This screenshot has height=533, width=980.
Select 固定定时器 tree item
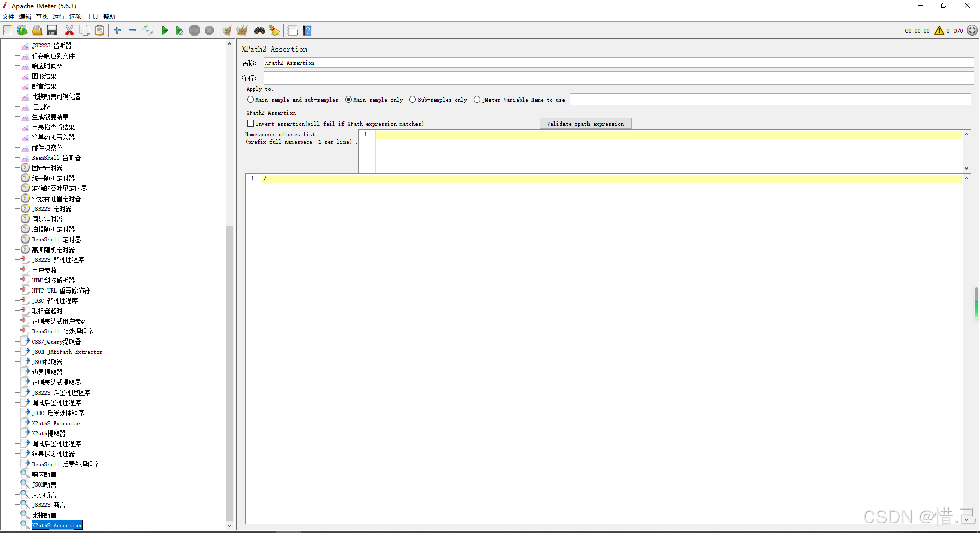coord(47,168)
